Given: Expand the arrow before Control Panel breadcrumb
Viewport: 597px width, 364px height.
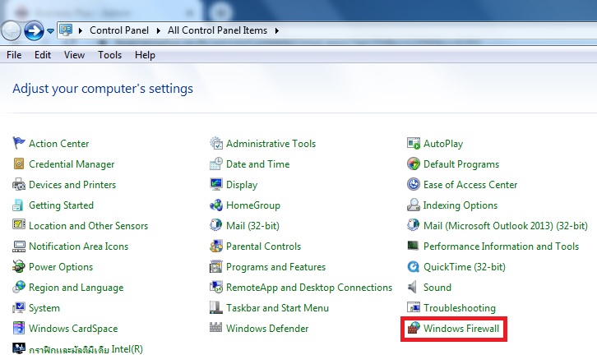Looking at the screenshot, I should pos(81,30).
